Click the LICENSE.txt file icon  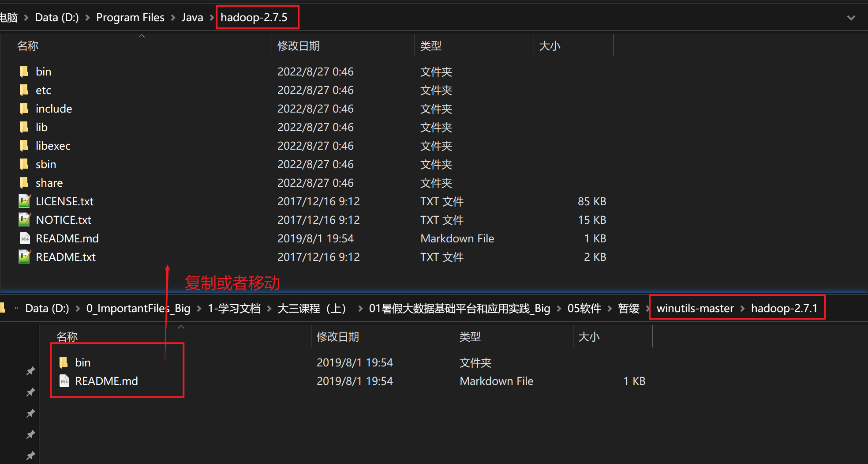pos(25,201)
